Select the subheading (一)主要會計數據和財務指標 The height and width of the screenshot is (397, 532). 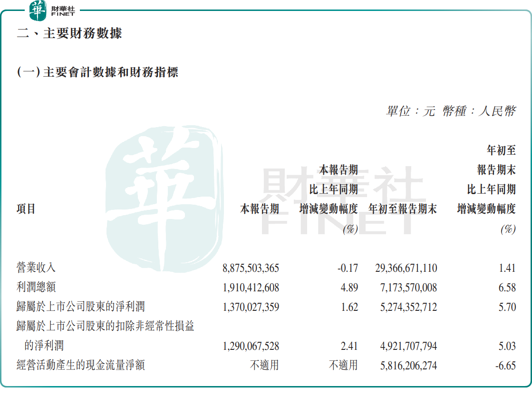click(97, 72)
